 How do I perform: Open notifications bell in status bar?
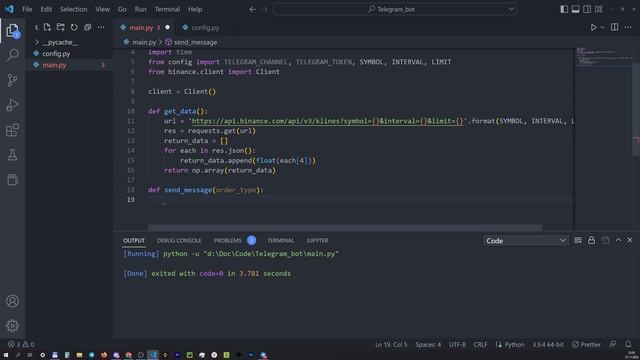pos(628,344)
